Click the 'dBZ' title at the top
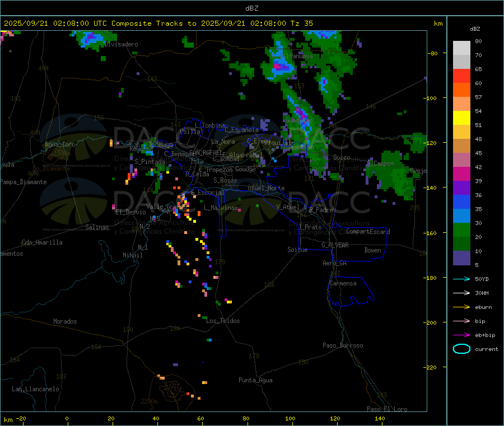 [251, 8]
